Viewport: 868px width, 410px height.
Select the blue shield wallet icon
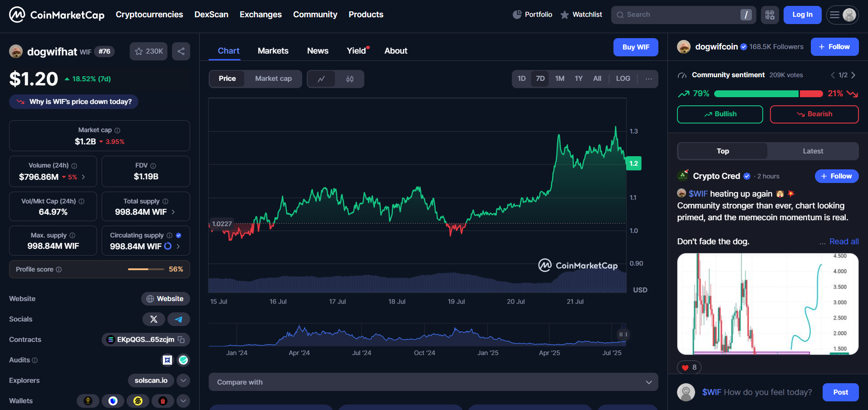(x=113, y=401)
